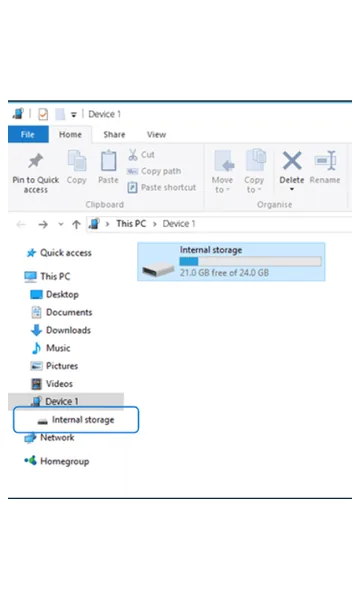Click Device 1 in address bar
Viewport: 360px width, 600px height.
[179, 223]
